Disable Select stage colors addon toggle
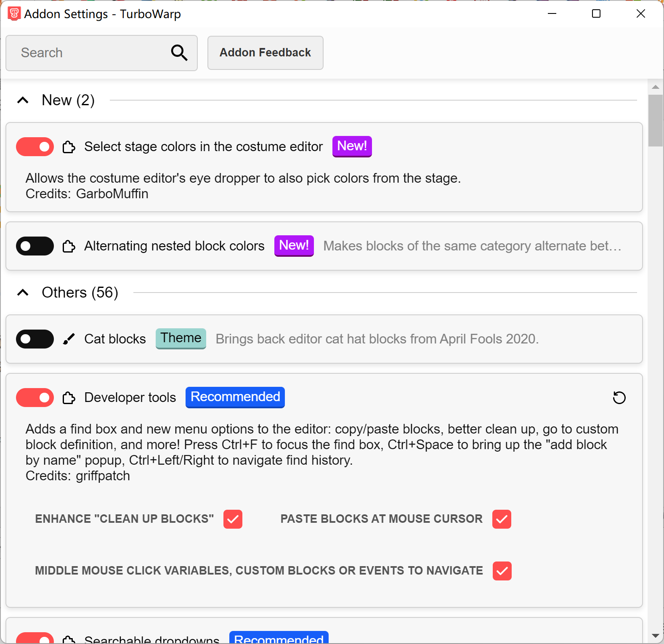Image resolution: width=664 pixels, height=644 pixels. click(x=35, y=147)
